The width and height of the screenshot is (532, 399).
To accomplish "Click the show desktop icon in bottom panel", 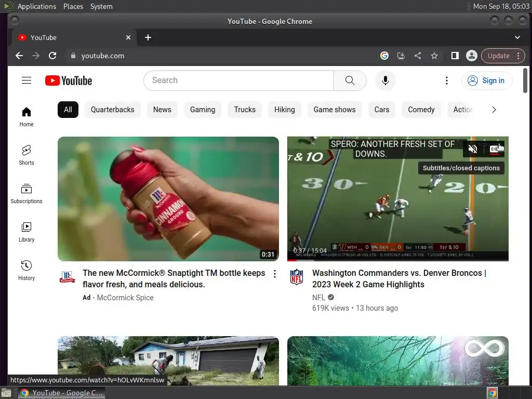I will tap(6, 393).
